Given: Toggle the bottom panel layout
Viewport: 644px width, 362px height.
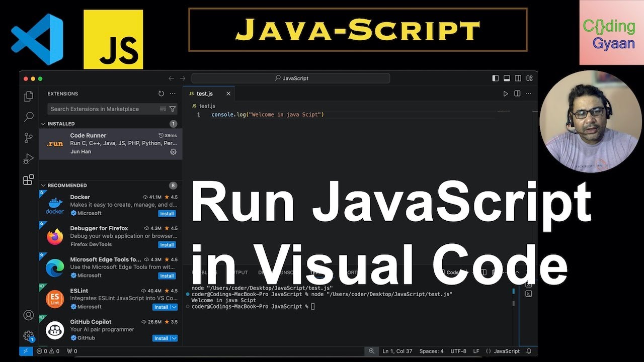Looking at the screenshot, I should coord(507,78).
